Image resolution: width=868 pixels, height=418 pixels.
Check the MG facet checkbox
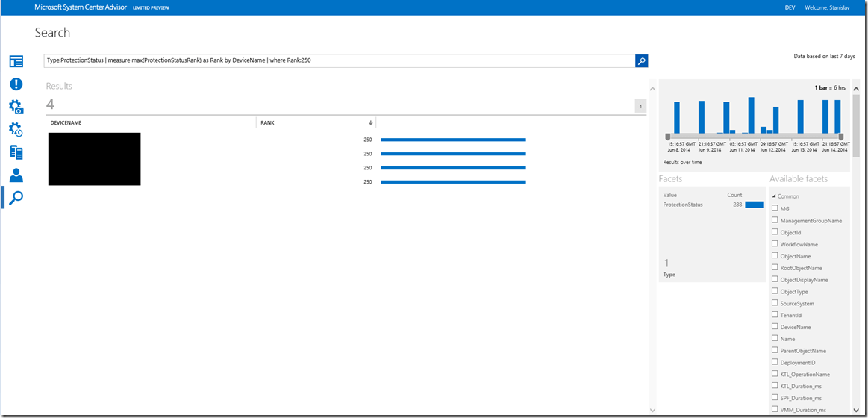tap(775, 209)
